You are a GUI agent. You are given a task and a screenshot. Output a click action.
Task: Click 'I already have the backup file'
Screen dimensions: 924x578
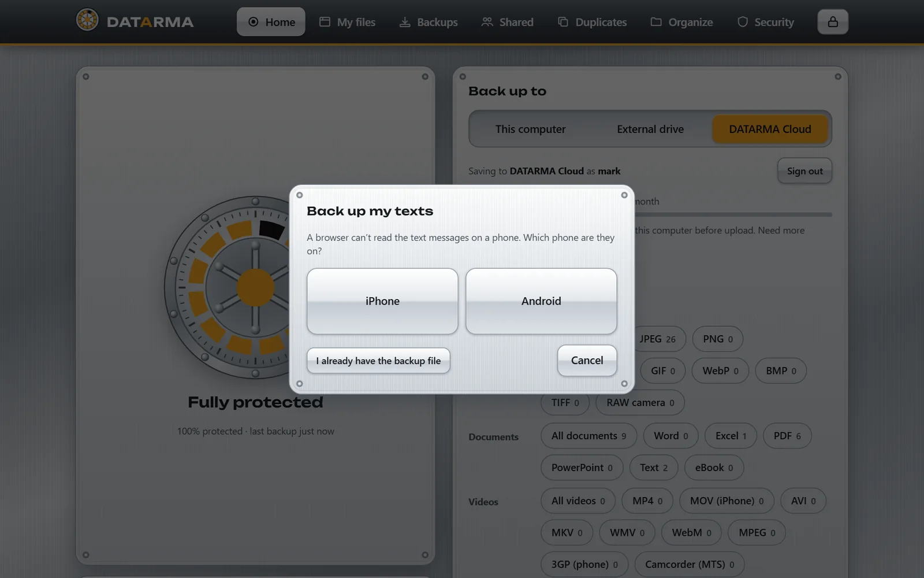coord(378,361)
